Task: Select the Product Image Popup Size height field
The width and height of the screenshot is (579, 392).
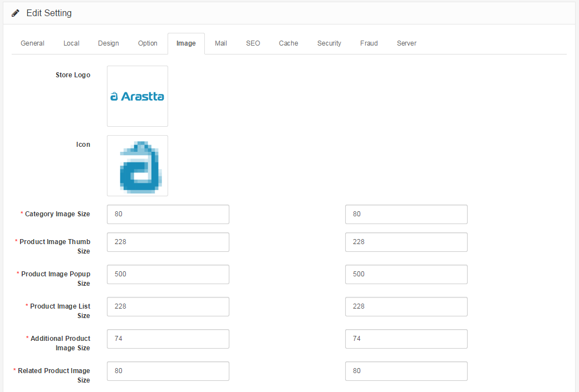Action: pyautogui.click(x=406, y=274)
